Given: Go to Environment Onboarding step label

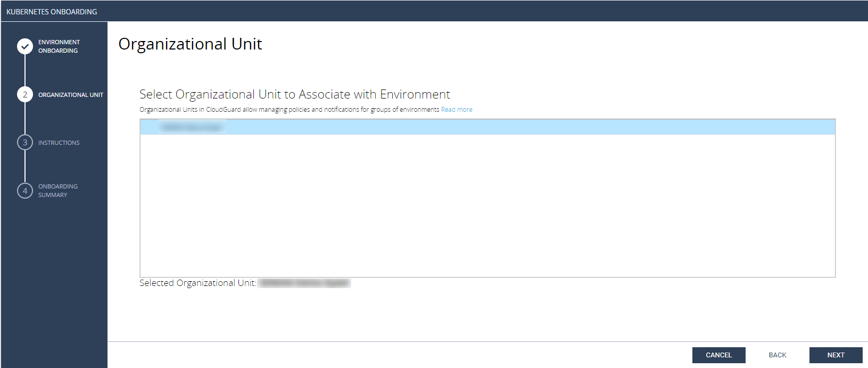Looking at the screenshot, I should [x=59, y=46].
